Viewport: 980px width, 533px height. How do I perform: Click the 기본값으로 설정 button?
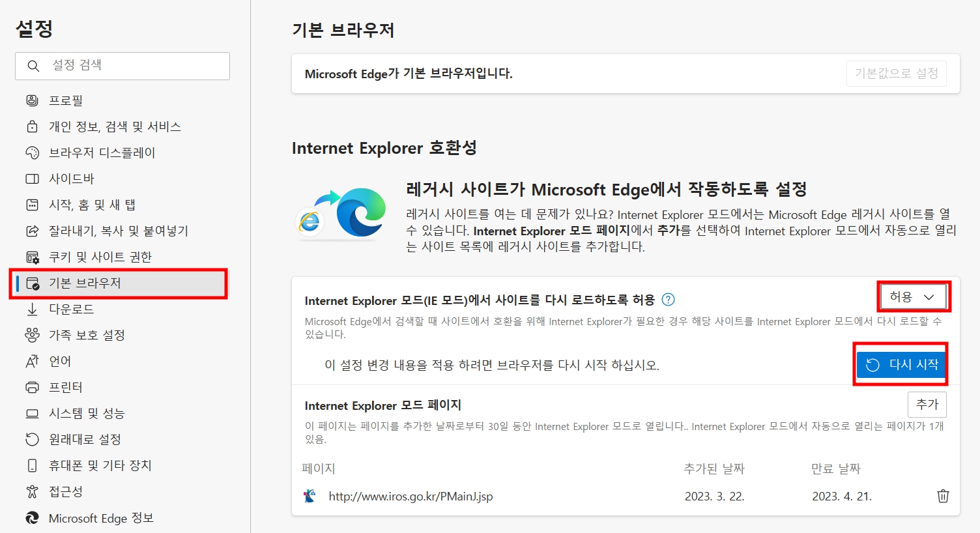click(x=897, y=74)
